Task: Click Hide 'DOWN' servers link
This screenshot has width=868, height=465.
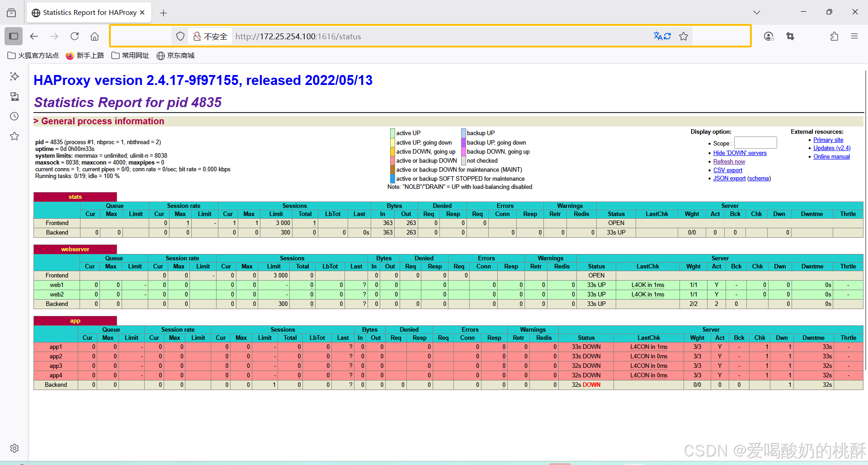Action: [740, 153]
